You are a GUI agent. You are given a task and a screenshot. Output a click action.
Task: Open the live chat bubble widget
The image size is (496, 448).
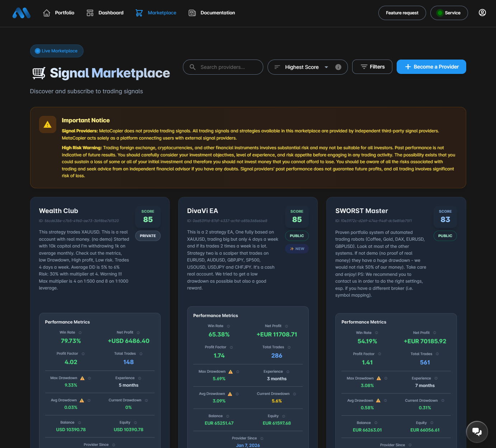point(477,432)
